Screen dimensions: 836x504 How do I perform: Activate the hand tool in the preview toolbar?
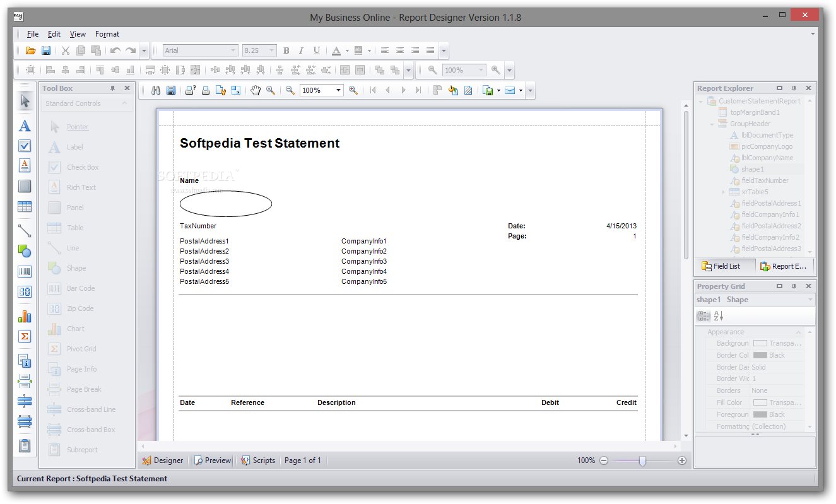pyautogui.click(x=256, y=90)
